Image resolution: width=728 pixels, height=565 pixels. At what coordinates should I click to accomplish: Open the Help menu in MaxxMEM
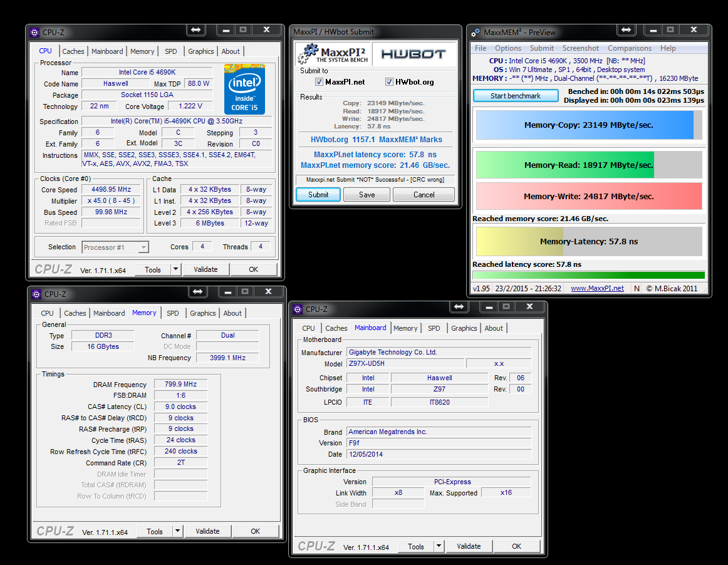tap(668, 48)
